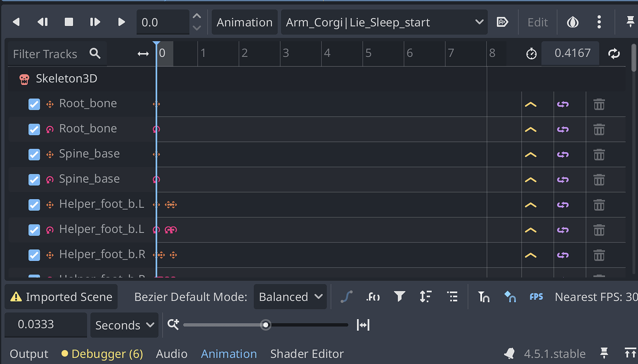The height and width of the screenshot is (364, 638).
Task: Click the Imported Scene warning button
Action: [61, 297]
